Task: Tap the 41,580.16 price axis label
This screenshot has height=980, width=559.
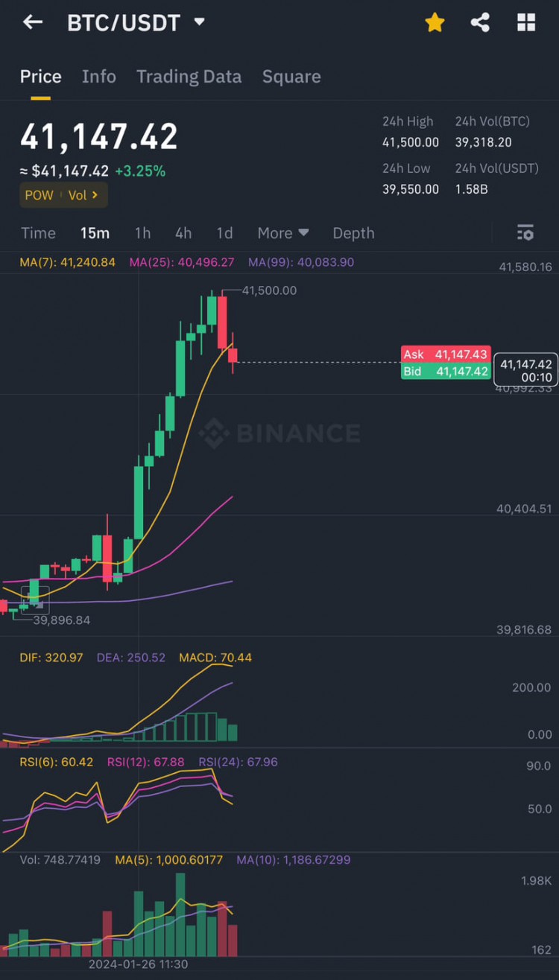Action: pyautogui.click(x=525, y=267)
